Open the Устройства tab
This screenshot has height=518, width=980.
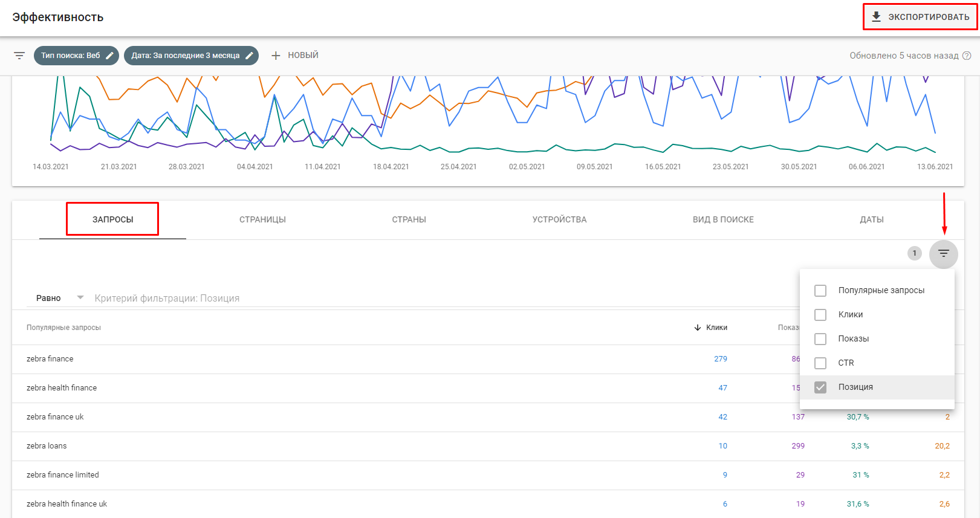pos(559,219)
